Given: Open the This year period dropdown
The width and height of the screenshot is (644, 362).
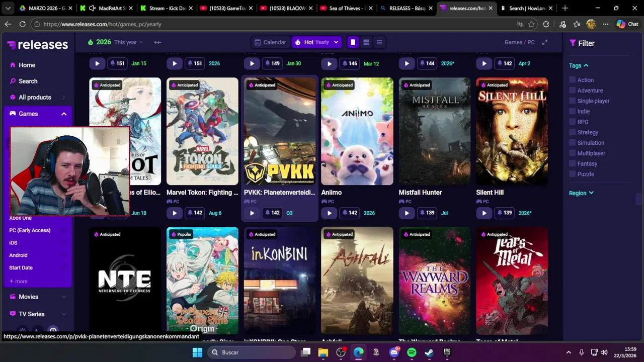Looking at the screenshot, I should [x=128, y=42].
